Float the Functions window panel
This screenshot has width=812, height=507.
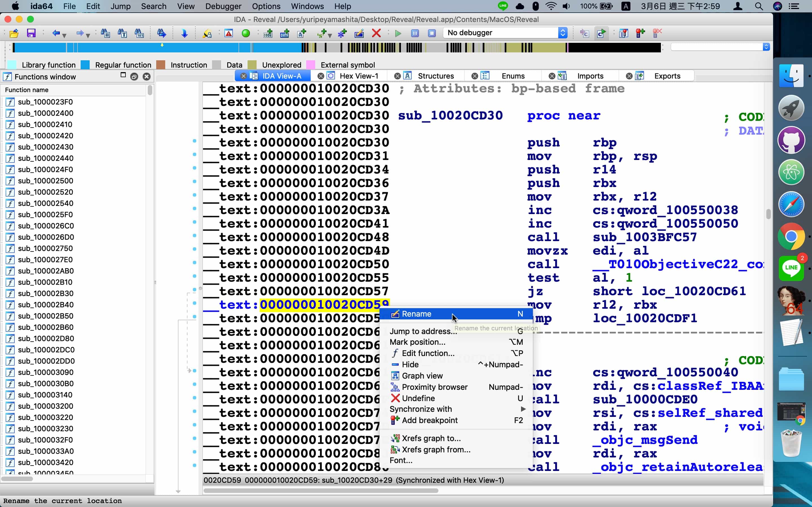pos(134,77)
